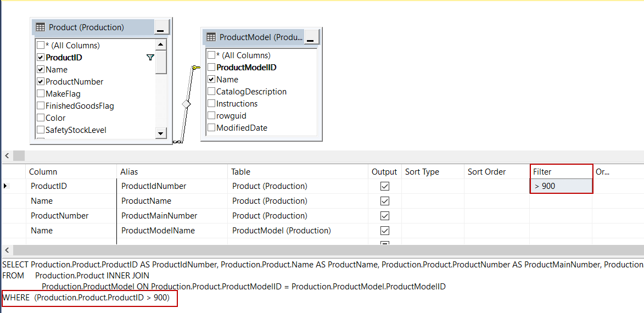Click the filter funnel icon beside ProductID
The width and height of the screenshot is (644, 313).
pos(150,58)
